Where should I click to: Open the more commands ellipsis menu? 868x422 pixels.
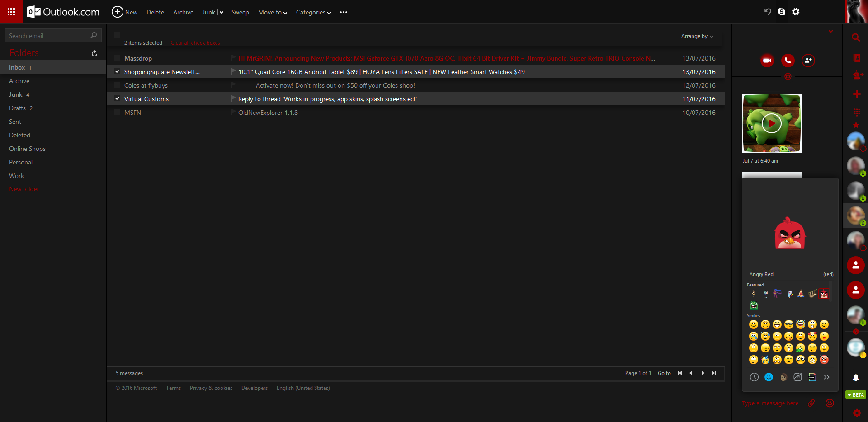point(344,12)
